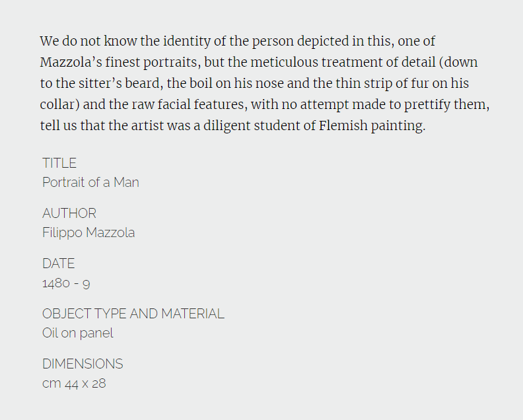Image resolution: width=523 pixels, height=420 pixels.
Task: Click the AUTHOR field label
Action: [x=69, y=213]
